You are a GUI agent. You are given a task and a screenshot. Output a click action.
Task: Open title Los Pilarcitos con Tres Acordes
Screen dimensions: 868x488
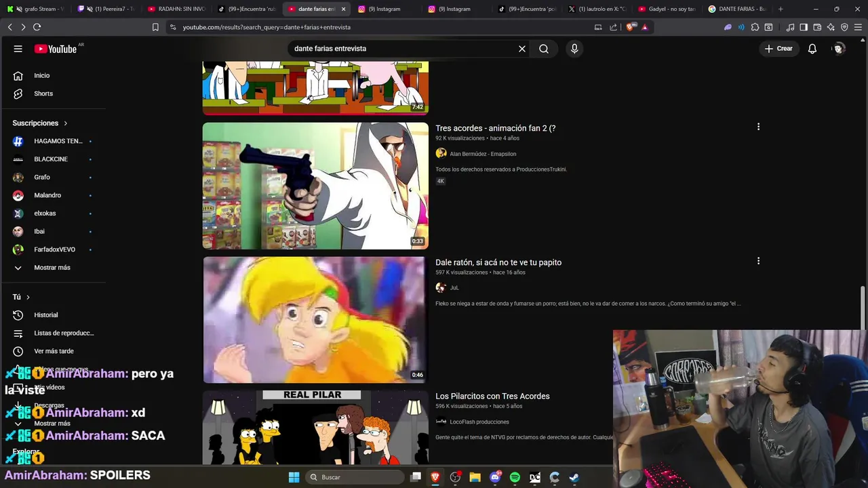coord(492,396)
